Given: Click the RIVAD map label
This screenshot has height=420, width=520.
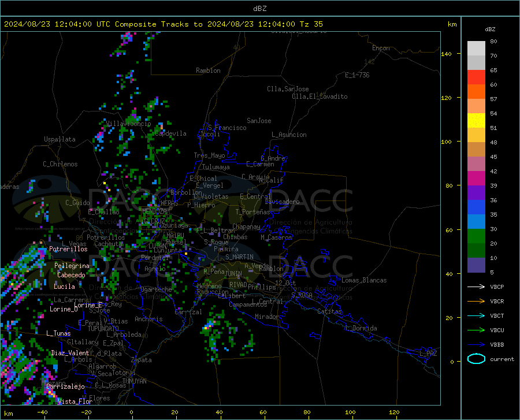Looking at the screenshot, I should point(239,285).
